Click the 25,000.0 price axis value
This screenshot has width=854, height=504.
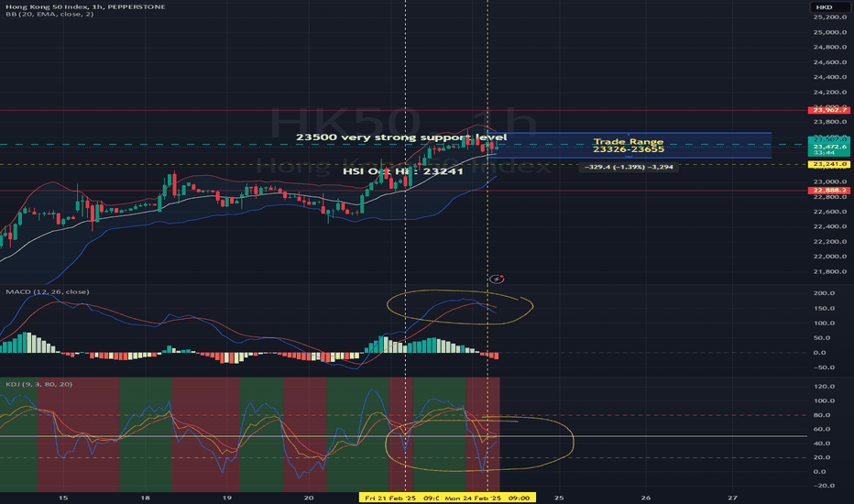point(830,32)
